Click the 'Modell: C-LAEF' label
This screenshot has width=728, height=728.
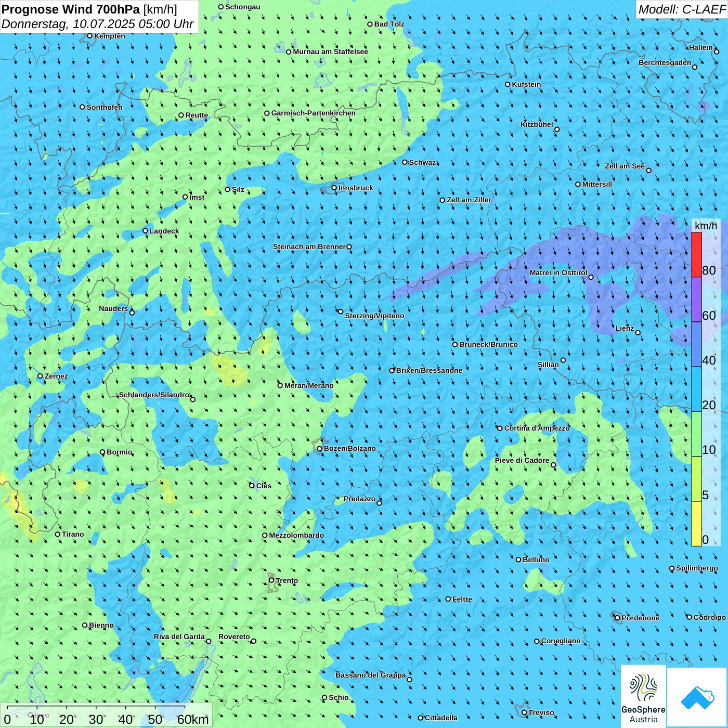pyautogui.click(x=681, y=9)
